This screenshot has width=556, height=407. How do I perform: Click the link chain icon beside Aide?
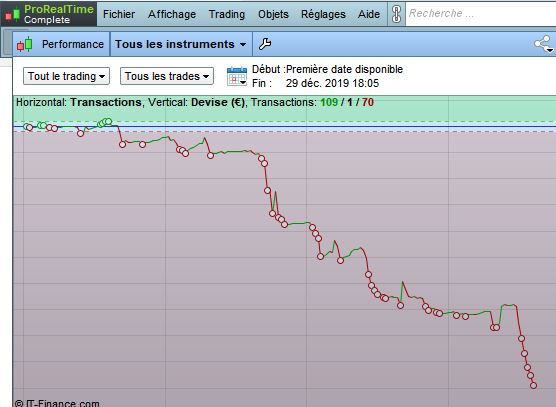396,14
